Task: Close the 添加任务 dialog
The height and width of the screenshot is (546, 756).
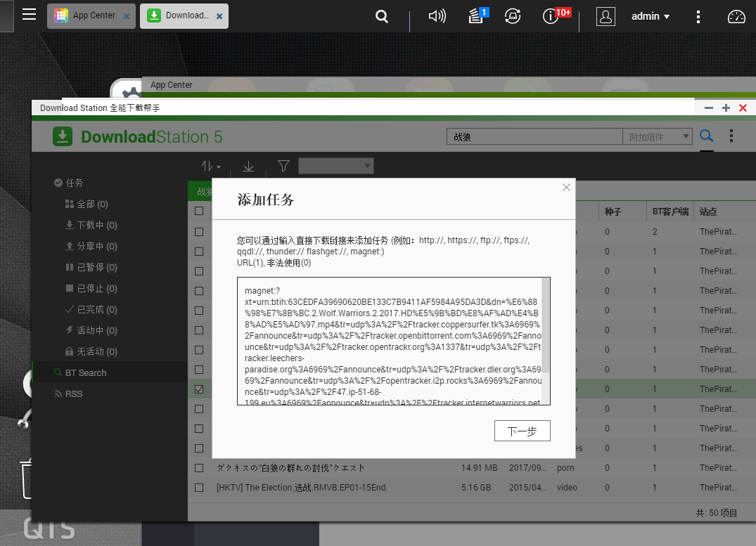Action: point(567,187)
